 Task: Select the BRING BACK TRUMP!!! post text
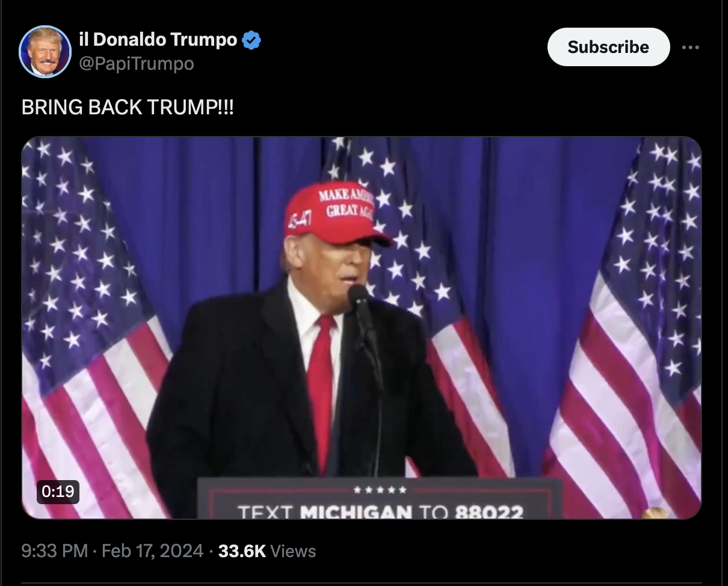(x=128, y=107)
